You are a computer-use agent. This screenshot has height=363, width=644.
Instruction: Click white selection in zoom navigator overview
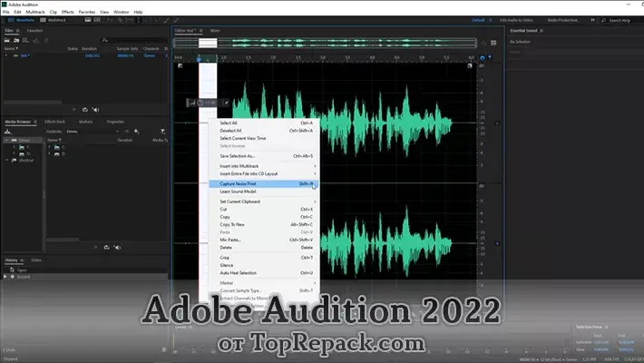[x=208, y=43]
